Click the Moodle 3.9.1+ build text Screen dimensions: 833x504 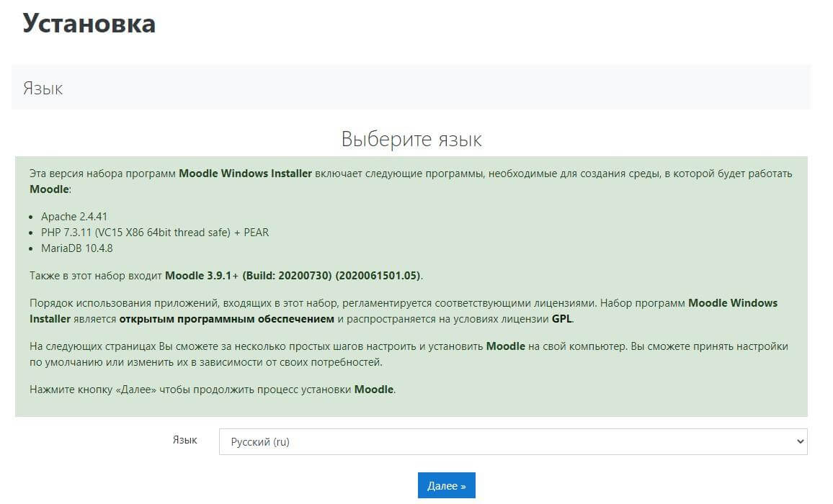[x=293, y=276]
